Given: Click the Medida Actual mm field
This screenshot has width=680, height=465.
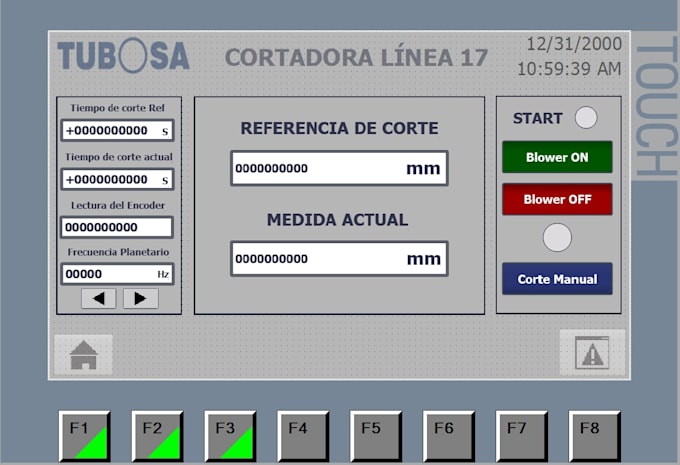Looking at the screenshot, I should [x=339, y=259].
